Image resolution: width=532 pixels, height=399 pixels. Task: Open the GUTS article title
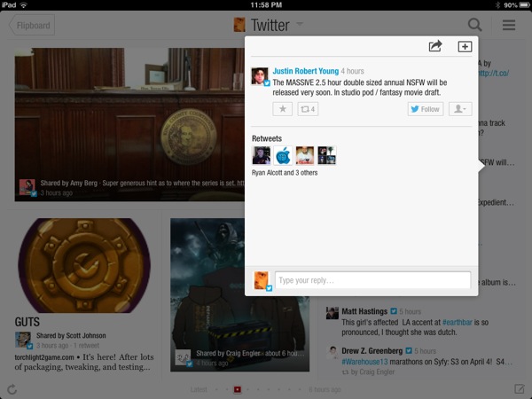pos(27,322)
